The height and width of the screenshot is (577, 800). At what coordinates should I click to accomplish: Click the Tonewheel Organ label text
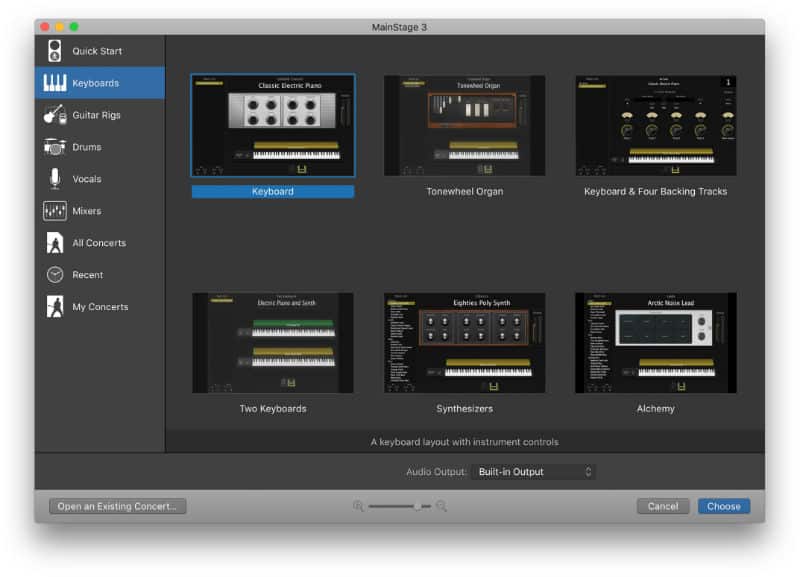pos(464,191)
